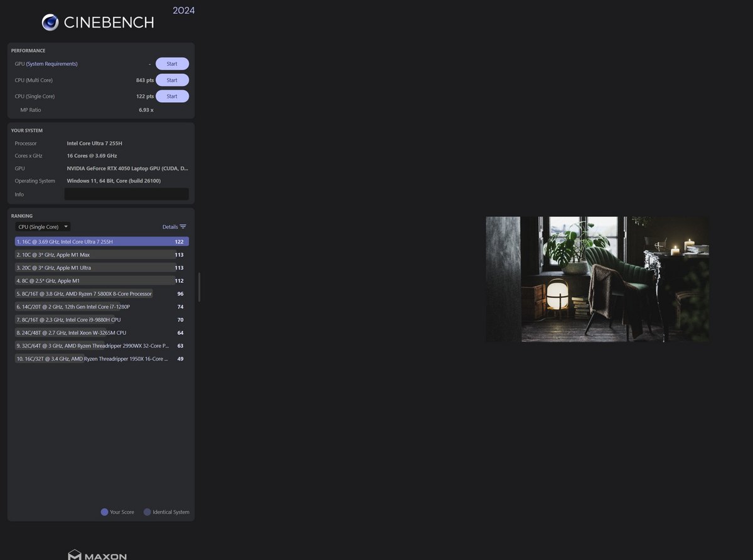
Task: Select the Threadripper 2990WX ranking row
Action: point(101,346)
